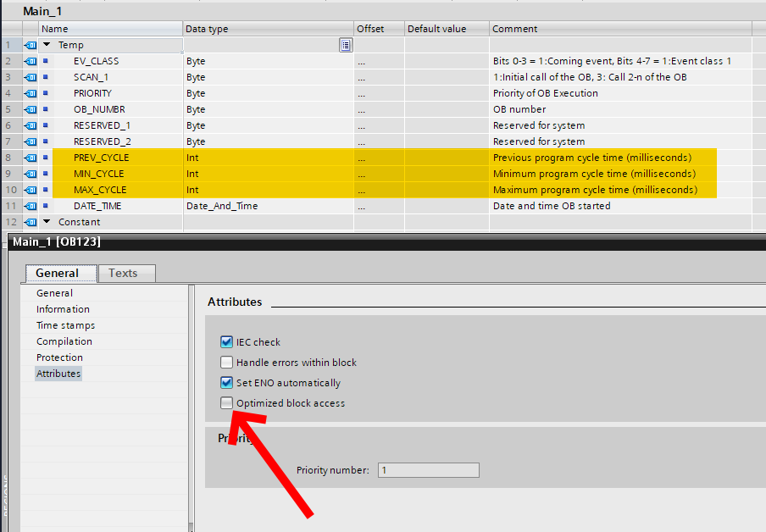
Task: Switch to the General tab
Action: coord(61,273)
